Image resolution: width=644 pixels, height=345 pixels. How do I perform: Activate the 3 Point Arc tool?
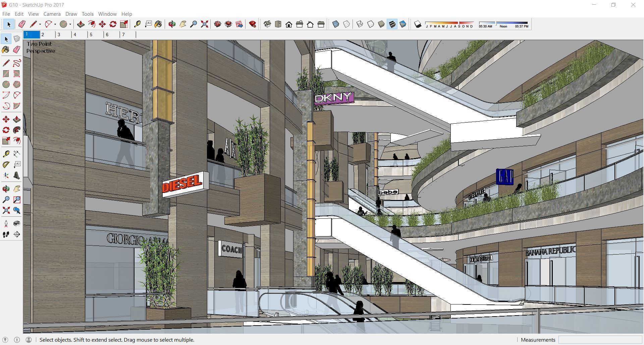[6, 106]
